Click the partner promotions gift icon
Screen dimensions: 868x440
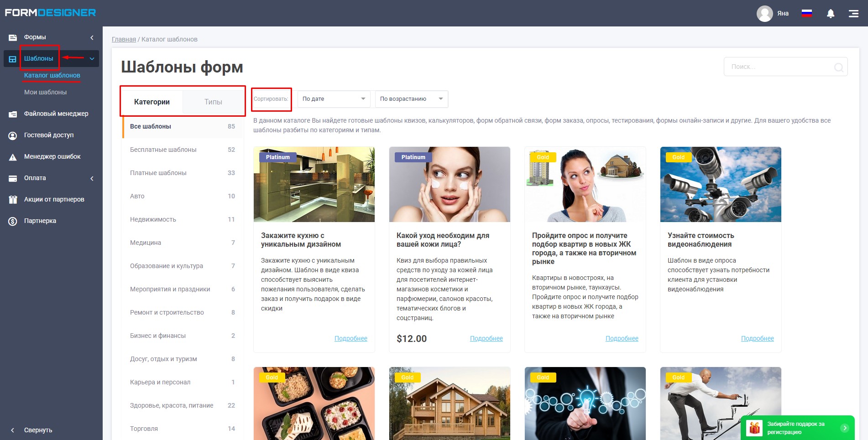pyautogui.click(x=13, y=200)
